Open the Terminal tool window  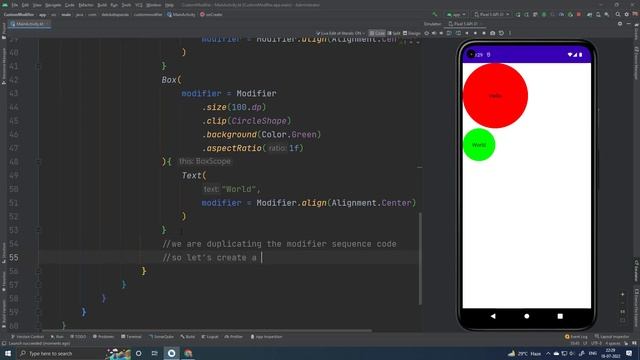(x=131, y=337)
